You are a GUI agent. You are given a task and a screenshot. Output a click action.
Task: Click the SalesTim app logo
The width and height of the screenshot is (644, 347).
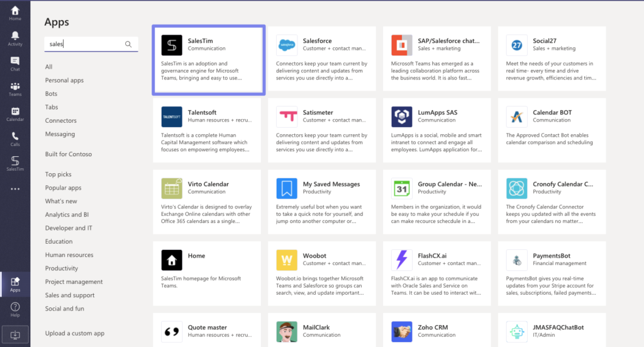point(172,45)
